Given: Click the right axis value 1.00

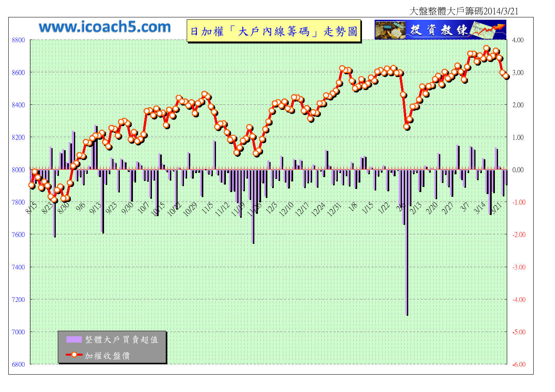Looking at the screenshot, I should [518, 138].
